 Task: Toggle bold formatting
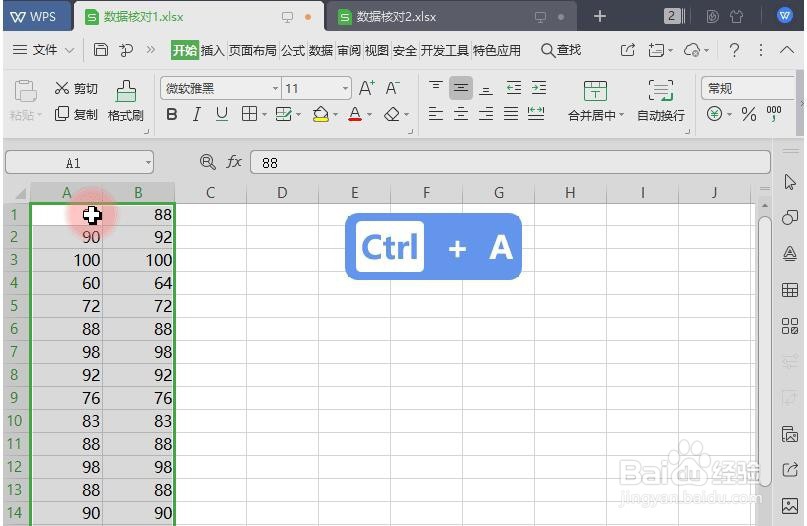point(172,114)
